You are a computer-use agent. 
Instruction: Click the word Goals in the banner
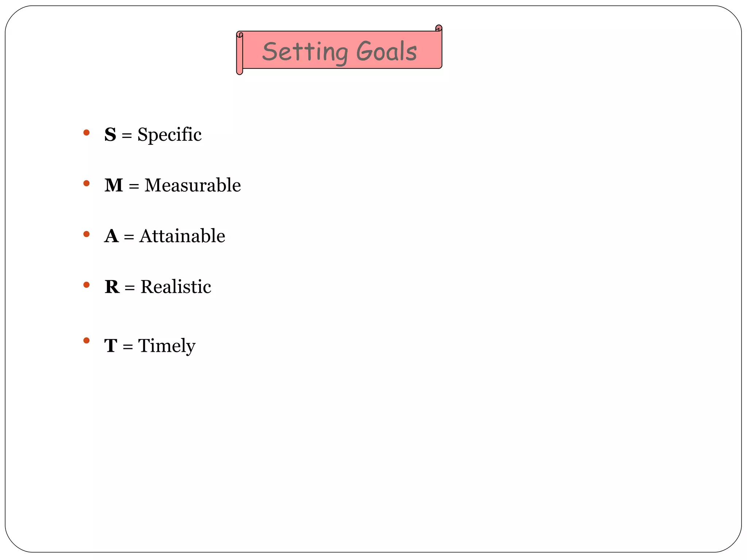point(387,51)
